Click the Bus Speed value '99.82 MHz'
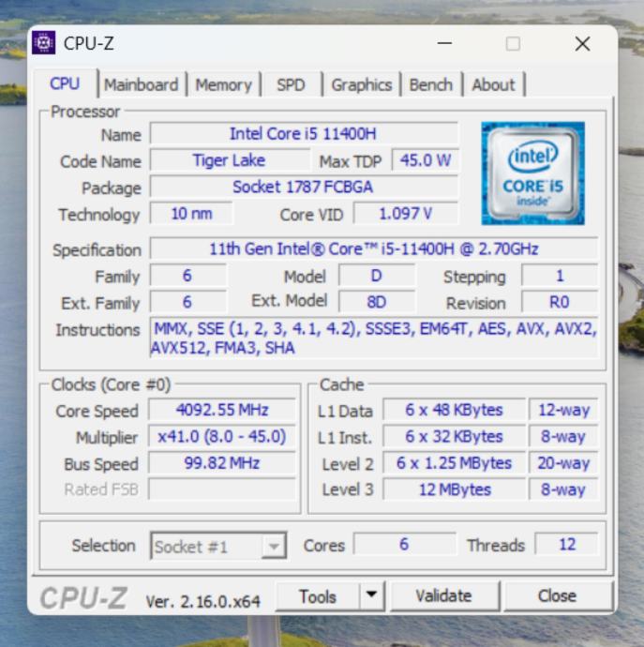 (222, 463)
